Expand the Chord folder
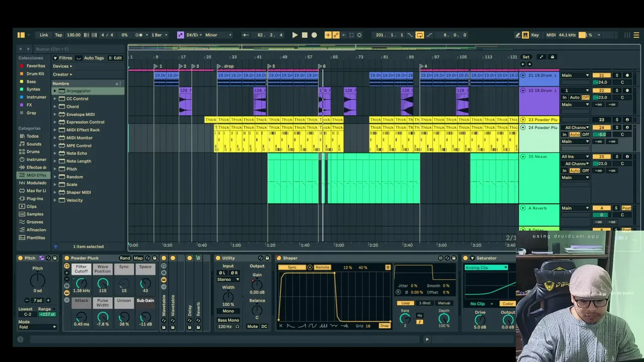The width and height of the screenshot is (644, 362). pyautogui.click(x=55, y=107)
